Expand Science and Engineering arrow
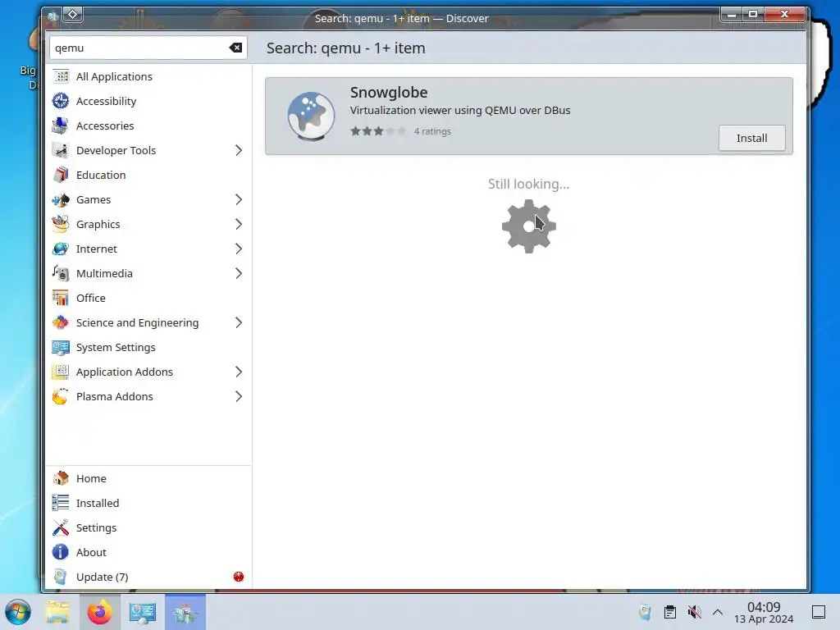This screenshot has height=630, width=840. [x=239, y=323]
